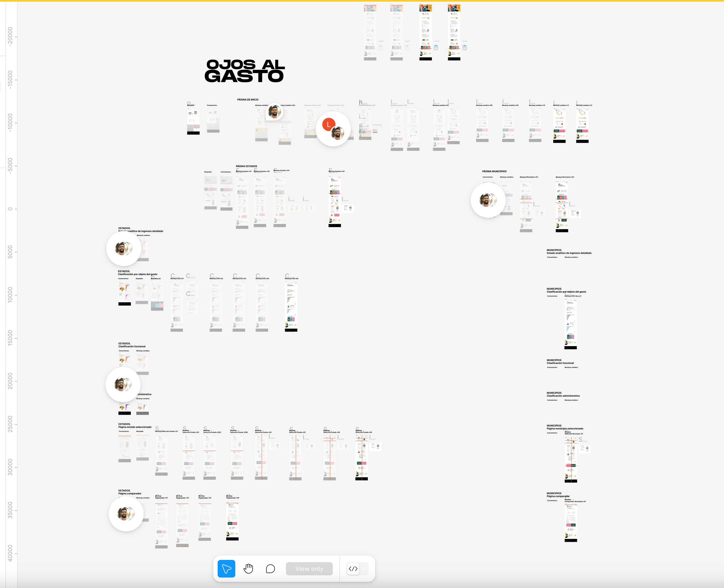Select the Mockup COG v01 frame label
This screenshot has height=588, width=724.
click(x=177, y=278)
